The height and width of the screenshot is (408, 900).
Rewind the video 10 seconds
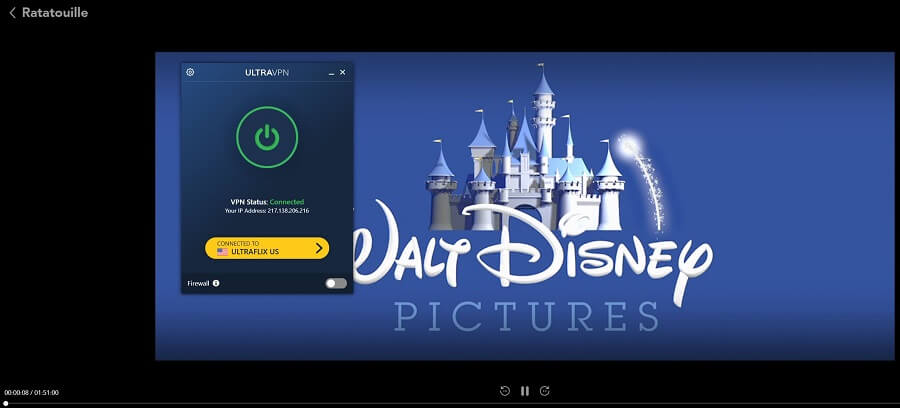[505, 391]
